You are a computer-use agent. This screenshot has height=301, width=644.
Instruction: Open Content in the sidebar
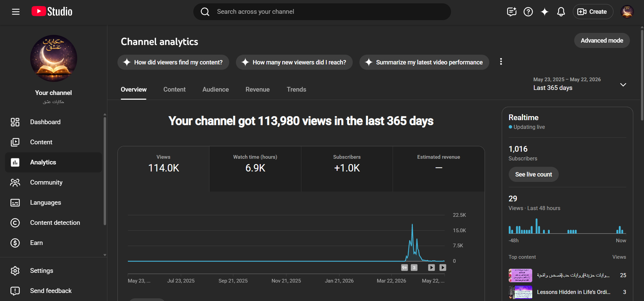[54, 142]
